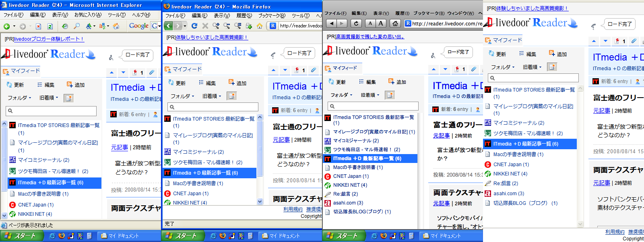Toggle the new-items-only note icon in Safari window

(390, 95)
